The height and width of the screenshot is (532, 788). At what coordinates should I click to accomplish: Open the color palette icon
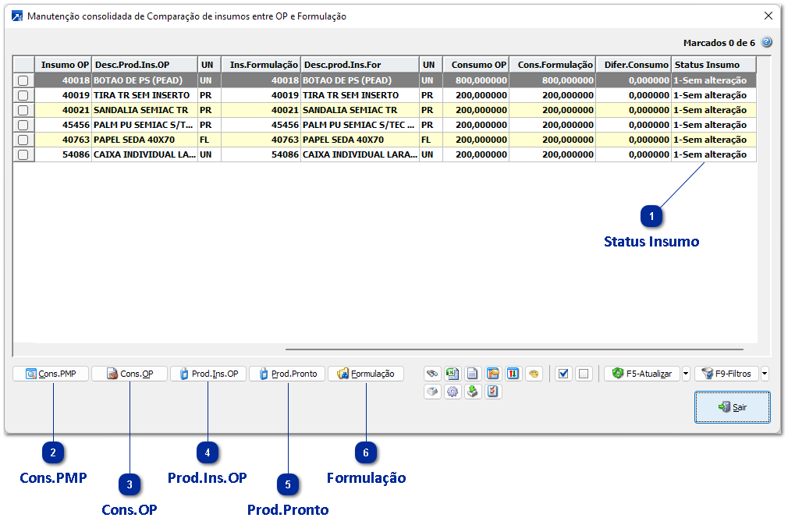[x=534, y=374]
